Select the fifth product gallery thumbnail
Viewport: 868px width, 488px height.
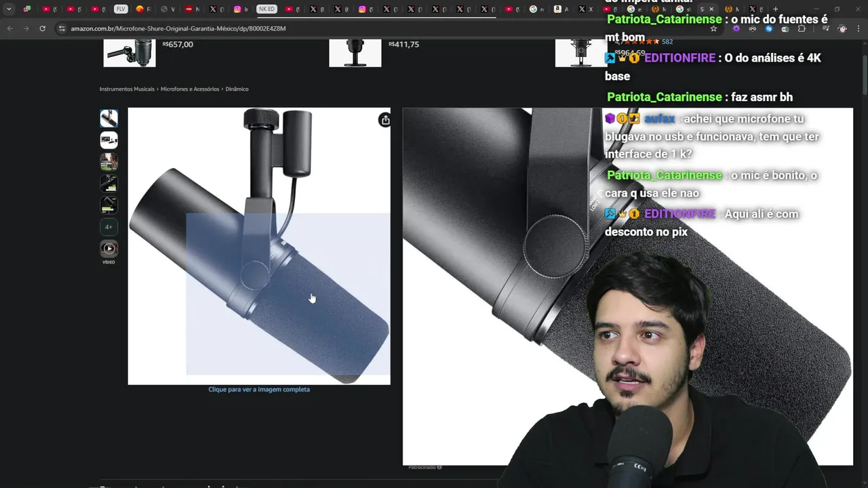point(108,205)
